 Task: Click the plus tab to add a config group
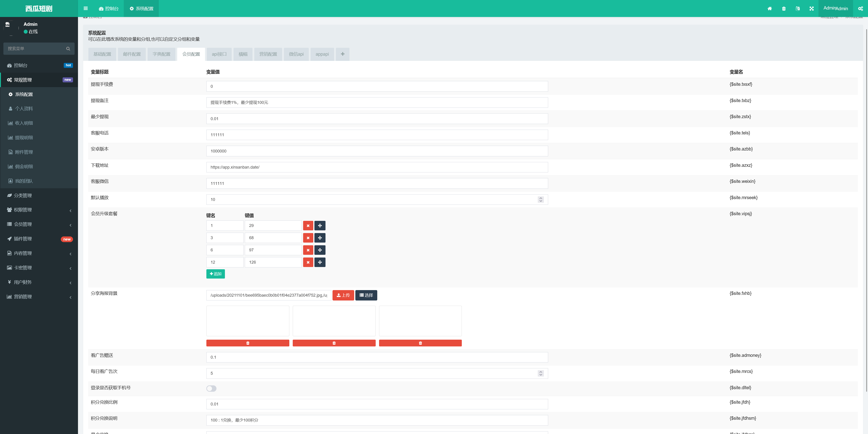tap(342, 54)
